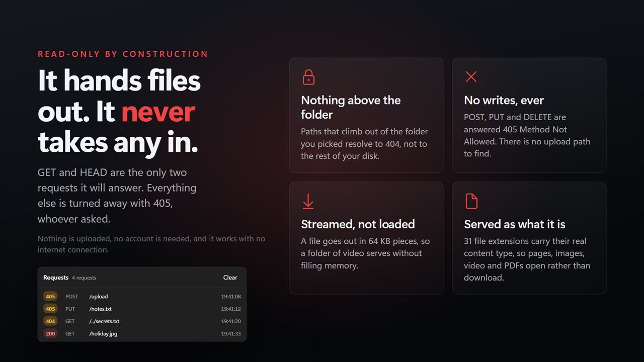644x362 pixels.
Task: Click the document icon above Served as what it is
Action: (x=471, y=201)
